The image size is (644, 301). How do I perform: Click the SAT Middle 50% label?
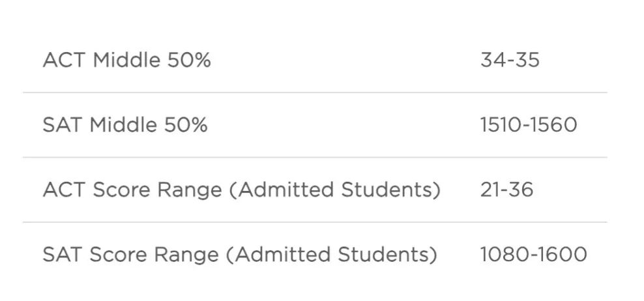125,125
